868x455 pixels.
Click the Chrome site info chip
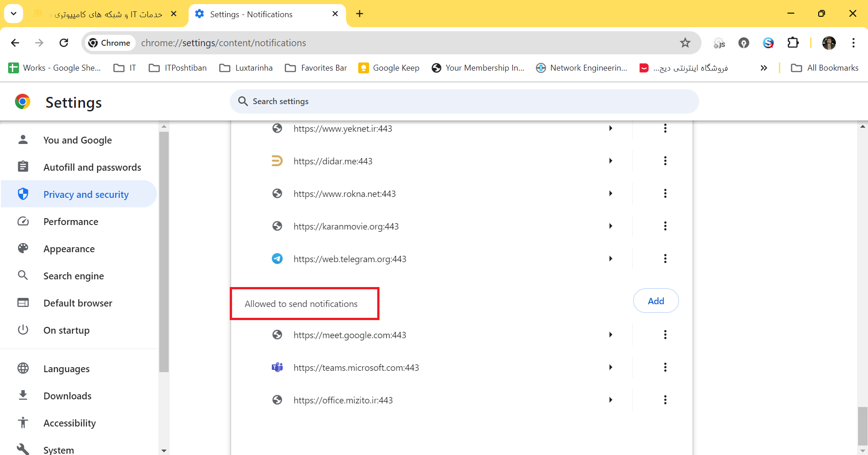[x=110, y=43]
